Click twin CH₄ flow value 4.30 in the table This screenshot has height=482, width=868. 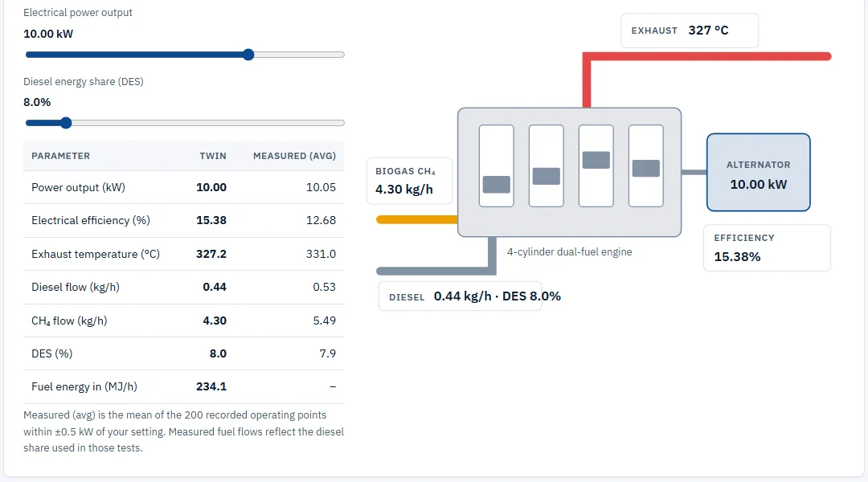[x=215, y=321]
